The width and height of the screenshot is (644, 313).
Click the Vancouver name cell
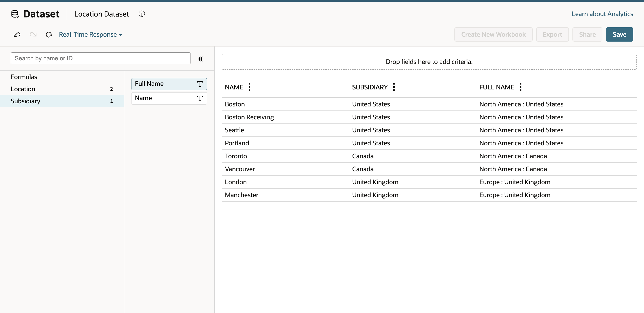[x=240, y=169]
